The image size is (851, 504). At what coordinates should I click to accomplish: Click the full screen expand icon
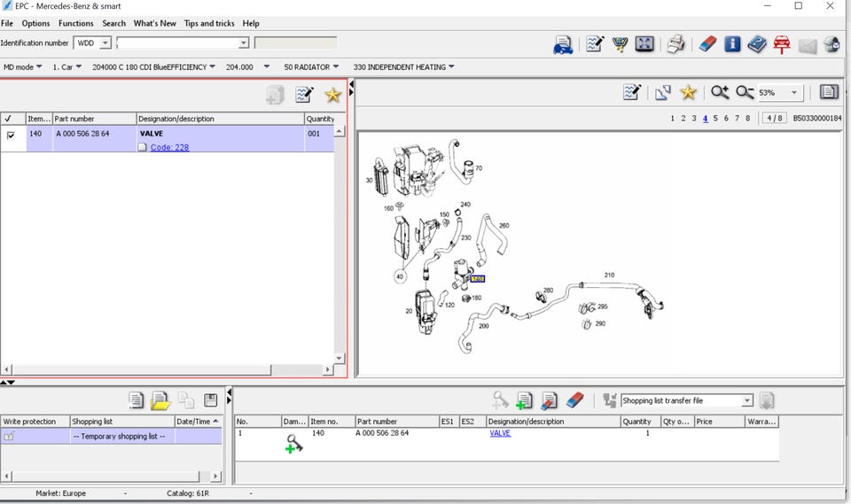644,44
